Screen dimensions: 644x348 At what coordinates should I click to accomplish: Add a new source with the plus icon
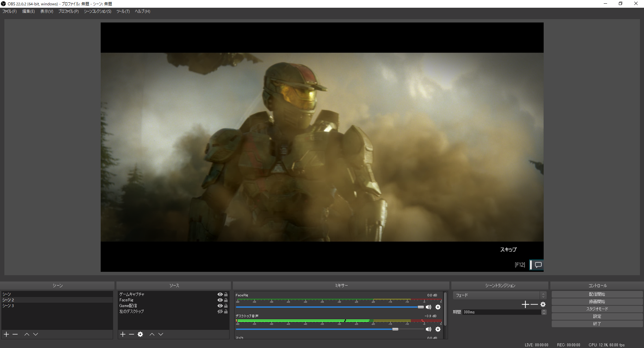(123, 334)
